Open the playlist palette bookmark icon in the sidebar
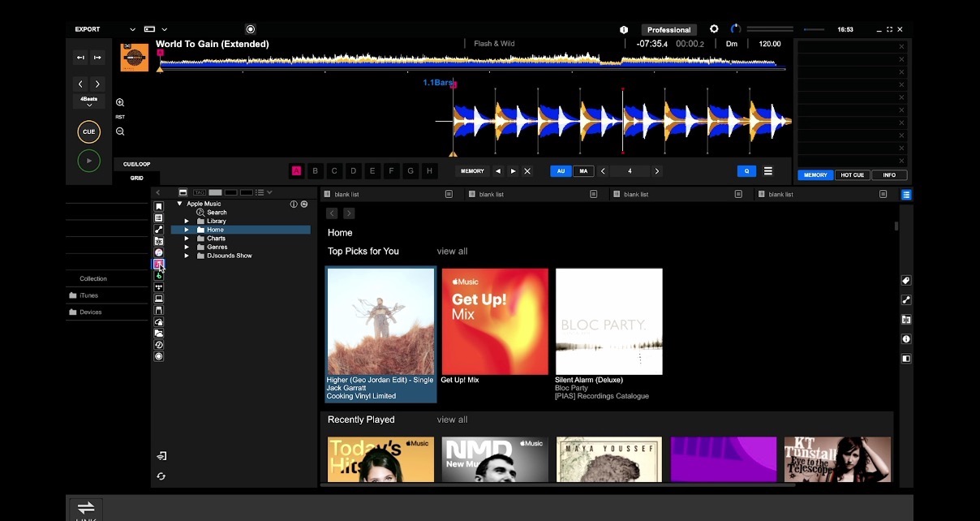Viewport: 980px width, 521px height. coord(157,205)
